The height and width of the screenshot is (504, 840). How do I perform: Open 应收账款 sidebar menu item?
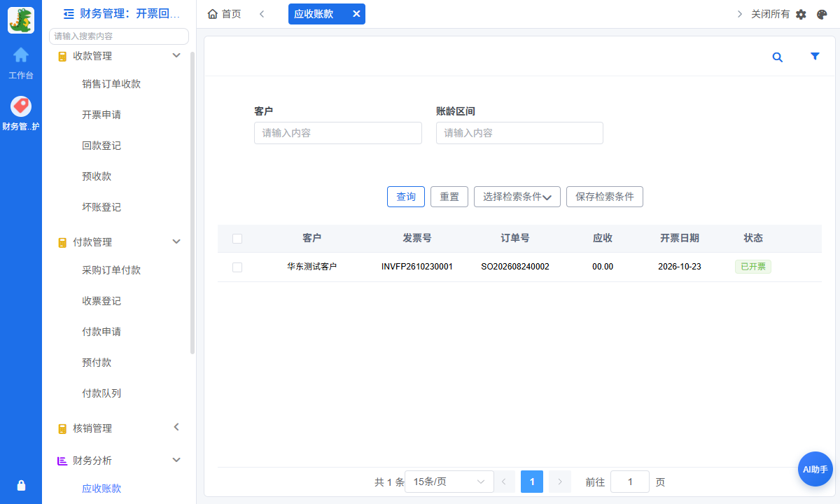[101, 489]
